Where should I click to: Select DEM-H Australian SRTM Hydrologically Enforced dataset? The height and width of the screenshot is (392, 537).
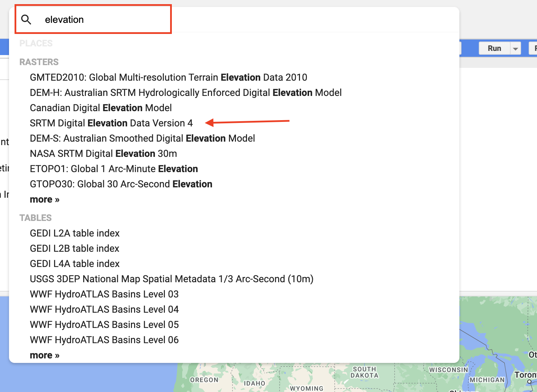pyautogui.click(x=185, y=92)
